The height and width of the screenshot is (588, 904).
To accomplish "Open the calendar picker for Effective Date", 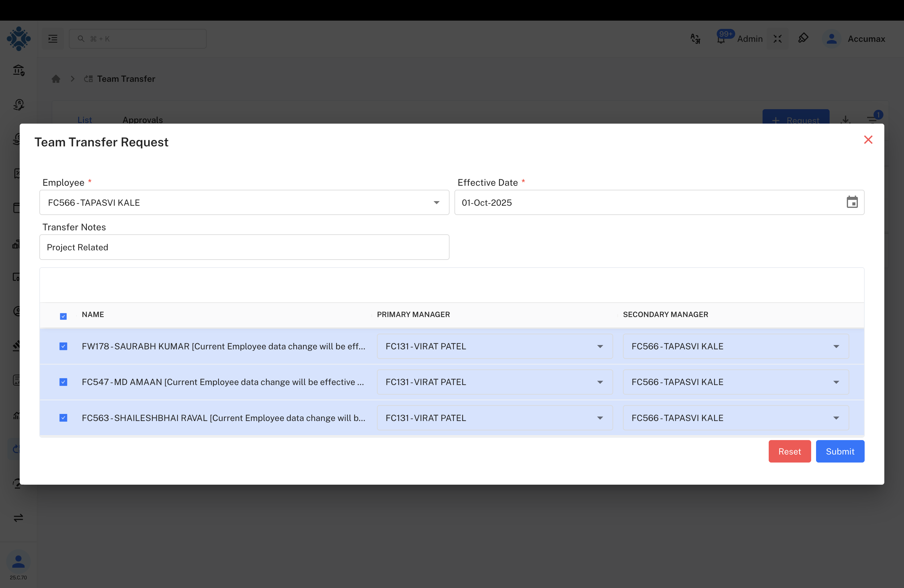I will pyautogui.click(x=852, y=202).
